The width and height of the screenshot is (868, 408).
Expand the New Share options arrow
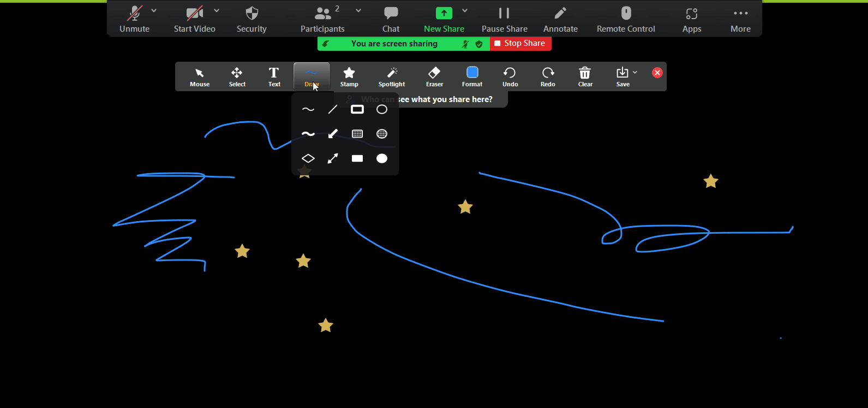(465, 10)
